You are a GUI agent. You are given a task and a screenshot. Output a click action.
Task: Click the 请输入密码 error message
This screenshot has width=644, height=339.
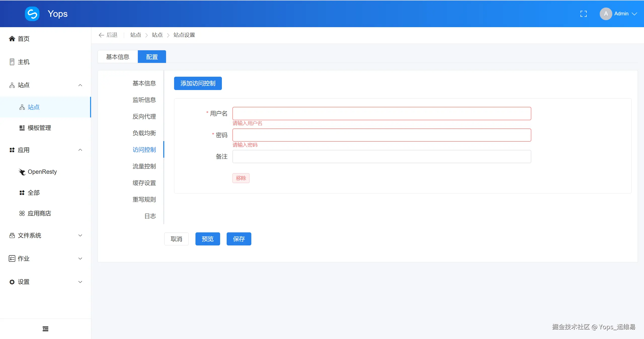click(x=245, y=145)
